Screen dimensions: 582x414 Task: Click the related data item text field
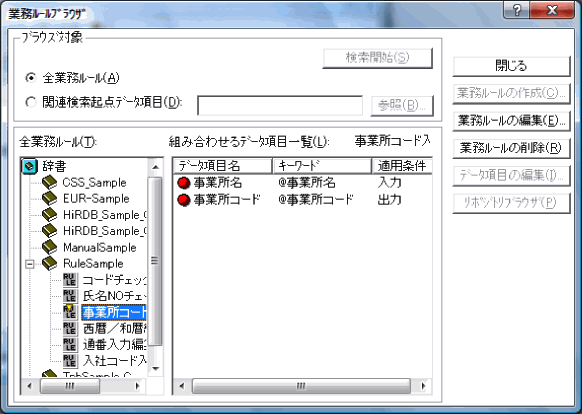click(280, 106)
